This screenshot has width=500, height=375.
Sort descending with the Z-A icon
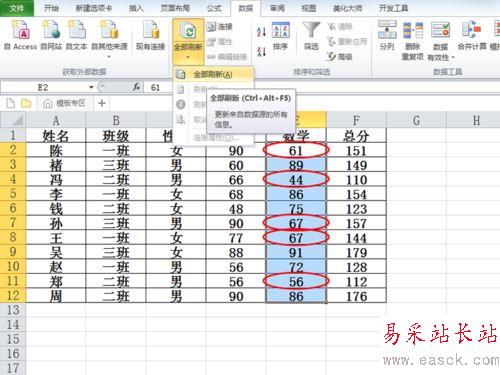tap(261, 52)
